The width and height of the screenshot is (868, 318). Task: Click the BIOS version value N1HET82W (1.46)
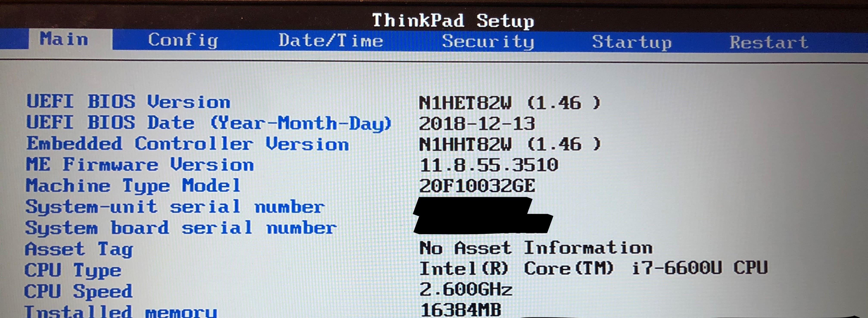click(510, 103)
